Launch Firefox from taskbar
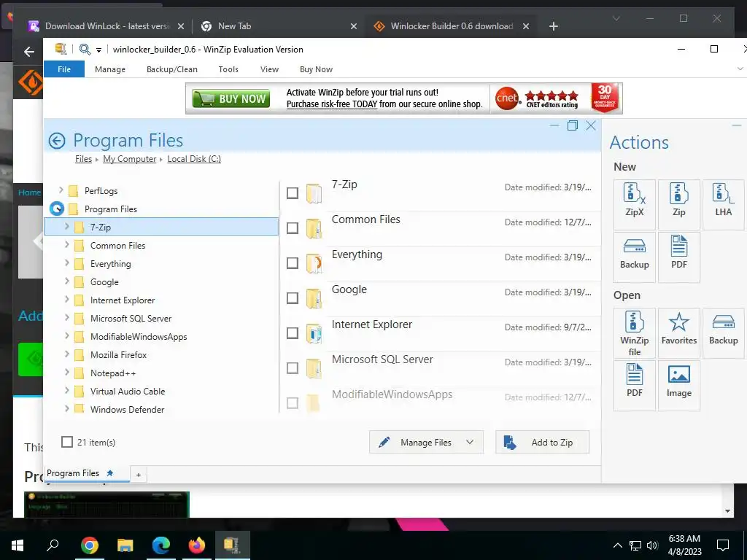This screenshot has height=560, width=747. pyautogui.click(x=197, y=545)
